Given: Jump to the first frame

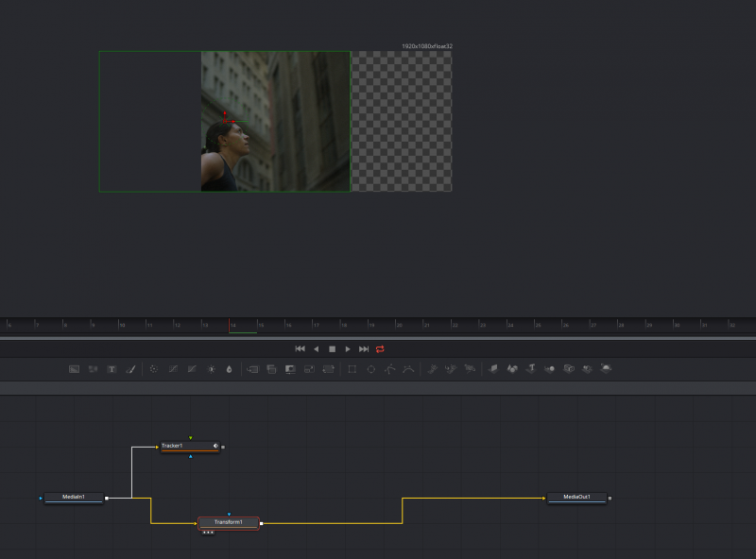Looking at the screenshot, I should 301,348.
